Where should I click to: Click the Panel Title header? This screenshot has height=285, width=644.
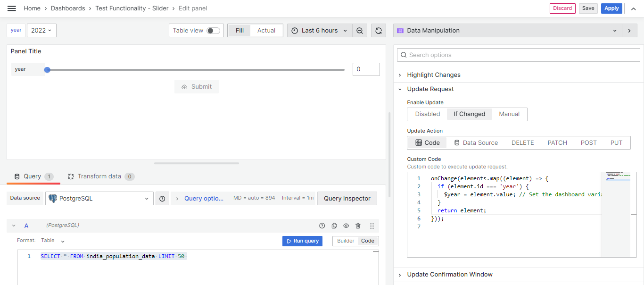pyautogui.click(x=26, y=51)
